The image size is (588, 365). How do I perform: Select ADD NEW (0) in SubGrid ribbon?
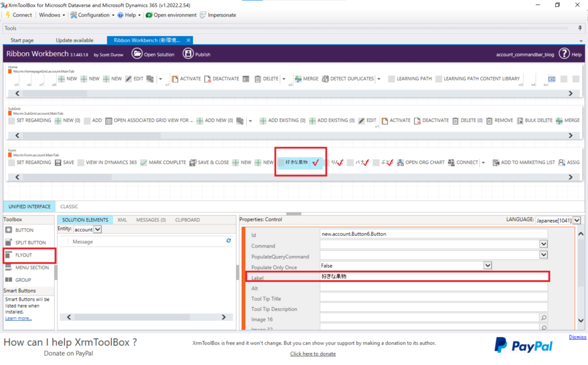click(x=215, y=121)
